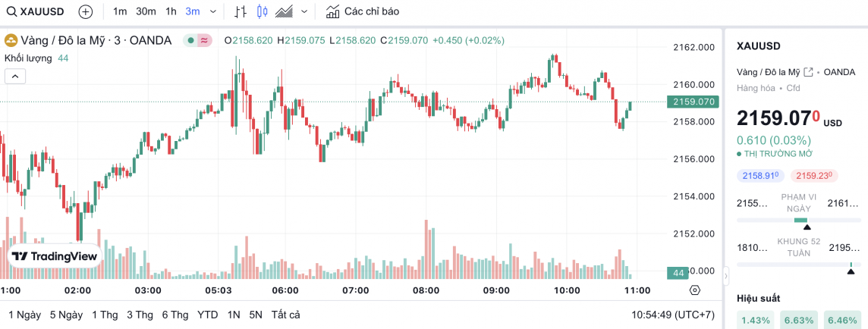This screenshot has width=868, height=329.
Task: Collapse the indicator legend with chevron
Action: point(15,76)
